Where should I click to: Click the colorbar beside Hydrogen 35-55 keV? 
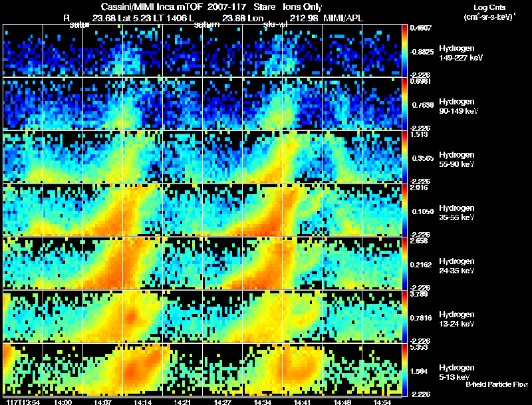[x=404, y=210]
